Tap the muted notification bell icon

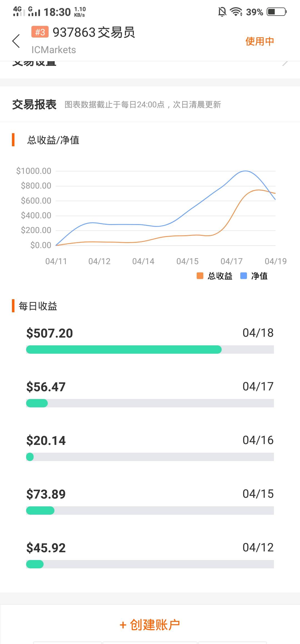[x=222, y=12]
